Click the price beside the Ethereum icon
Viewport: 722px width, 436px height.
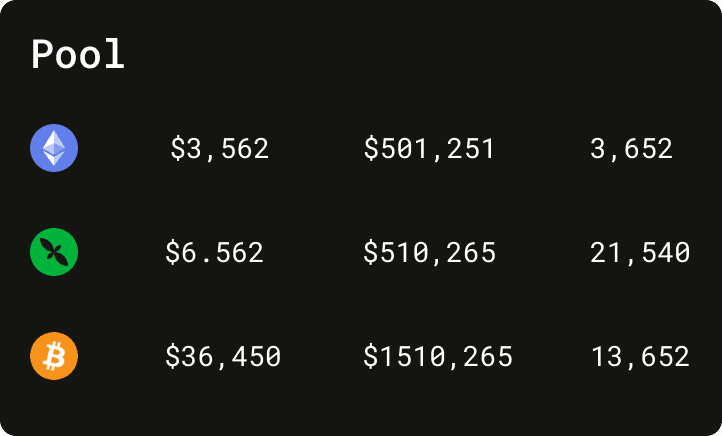coord(219,150)
